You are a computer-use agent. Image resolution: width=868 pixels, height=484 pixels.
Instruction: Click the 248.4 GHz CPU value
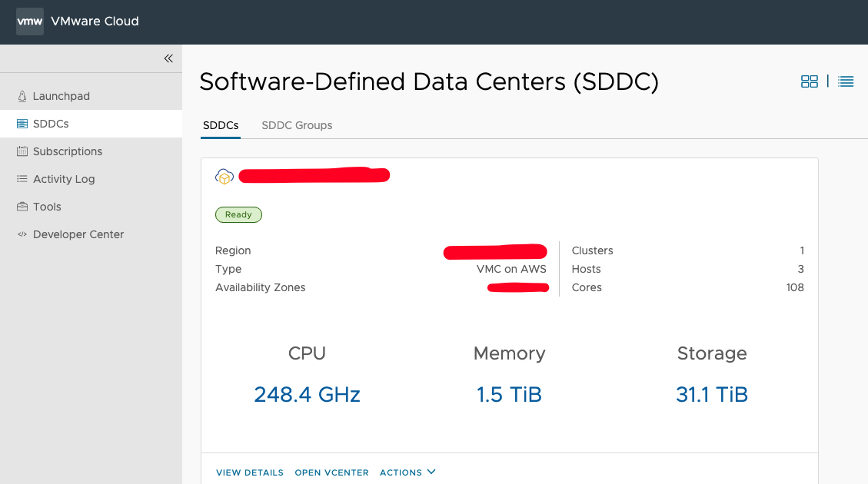point(307,395)
